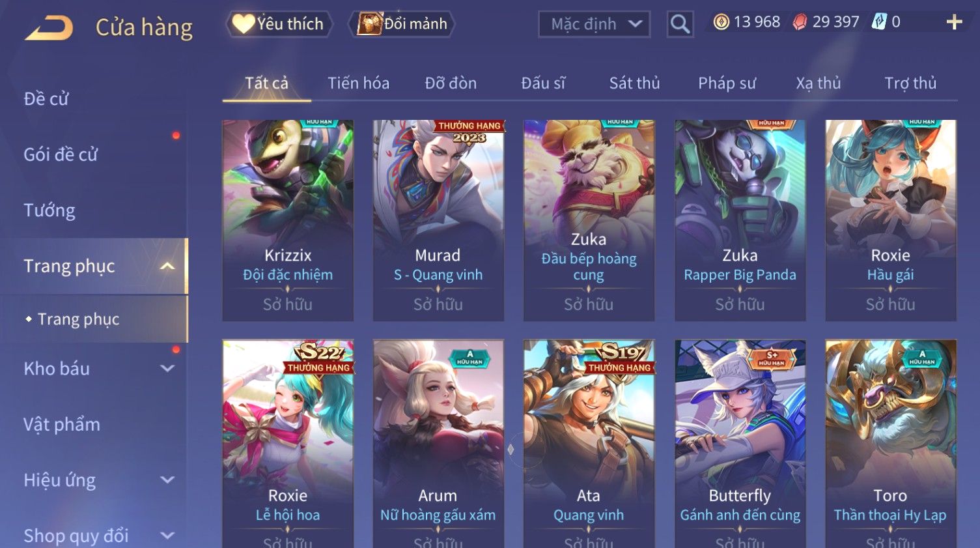Open Yêu thích heart favorites
The height and width of the screenshot is (548, 980).
279,24
